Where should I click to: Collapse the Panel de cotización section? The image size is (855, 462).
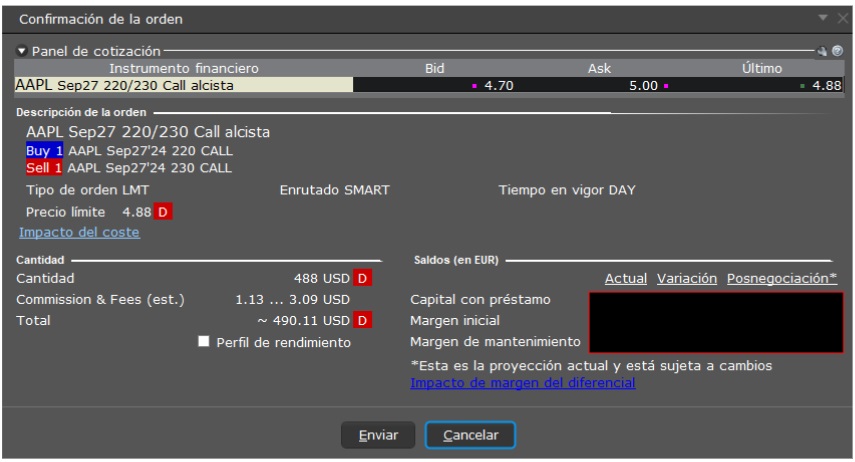coord(21,51)
